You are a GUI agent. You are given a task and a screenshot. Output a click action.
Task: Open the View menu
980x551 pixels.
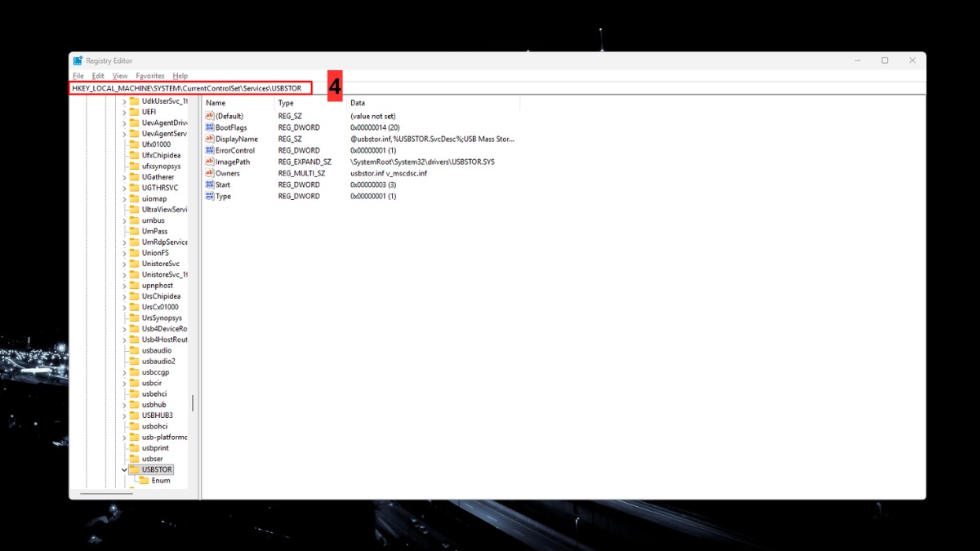point(120,76)
